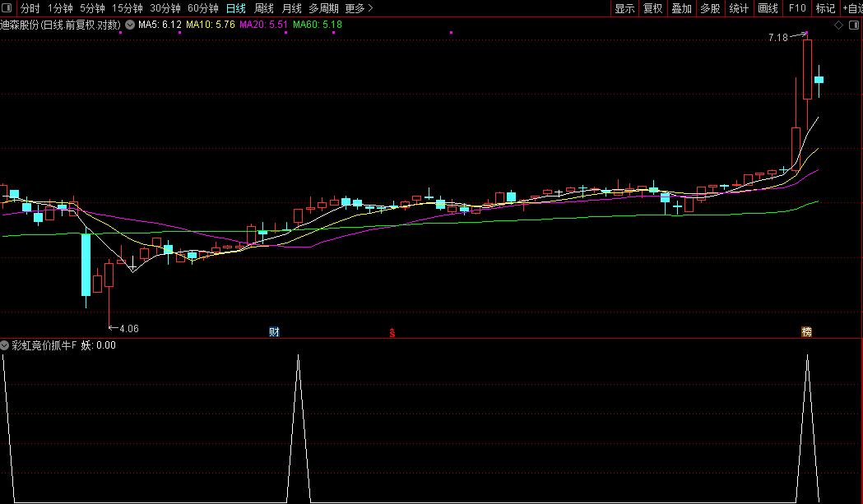Image resolution: width=863 pixels, height=504 pixels.
Task: Add the stock via +自选 button
Action: [x=851, y=8]
